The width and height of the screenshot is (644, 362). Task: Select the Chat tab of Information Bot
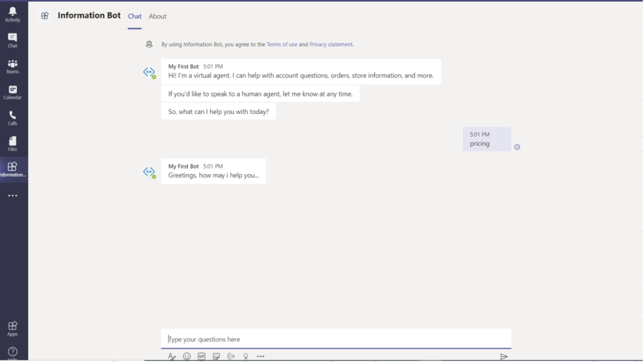coord(135,16)
